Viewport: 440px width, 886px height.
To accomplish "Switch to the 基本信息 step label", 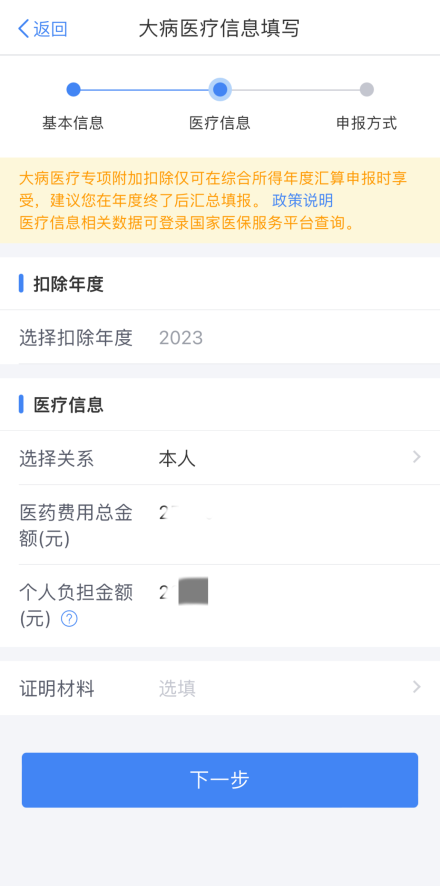I will (x=73, y=123).
